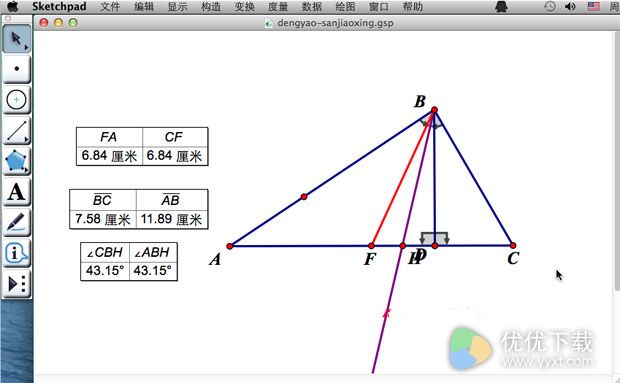
Task: Open the Custom tools icon
Action: click(x=17, y=283)
